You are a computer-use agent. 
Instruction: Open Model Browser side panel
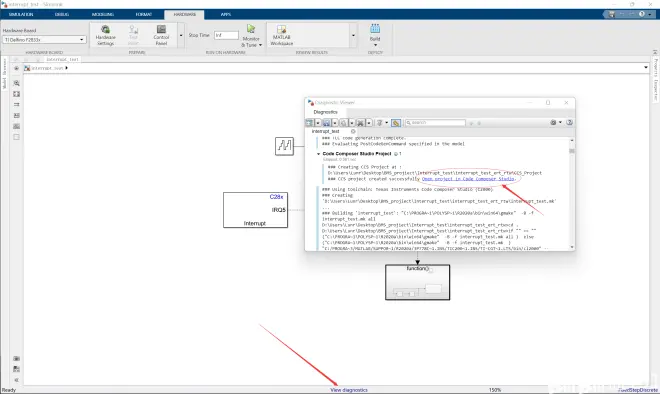click(5, 73)
